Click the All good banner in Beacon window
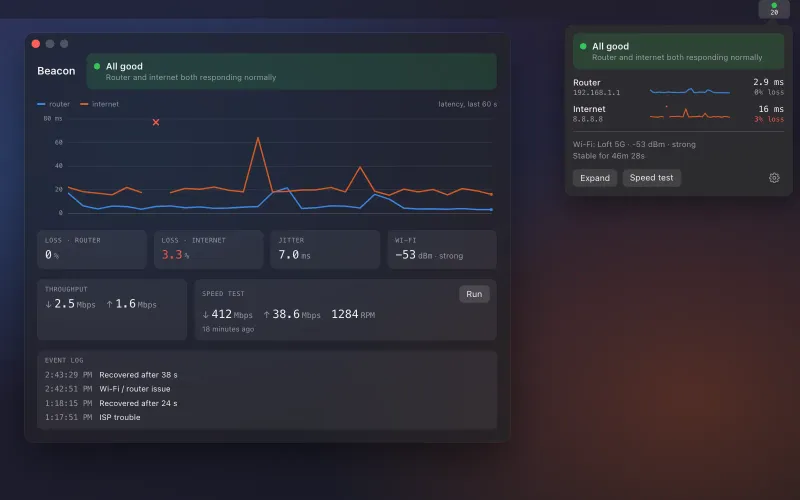The height and width of the screenshot is (500, 800). click(x=291, y=71)
